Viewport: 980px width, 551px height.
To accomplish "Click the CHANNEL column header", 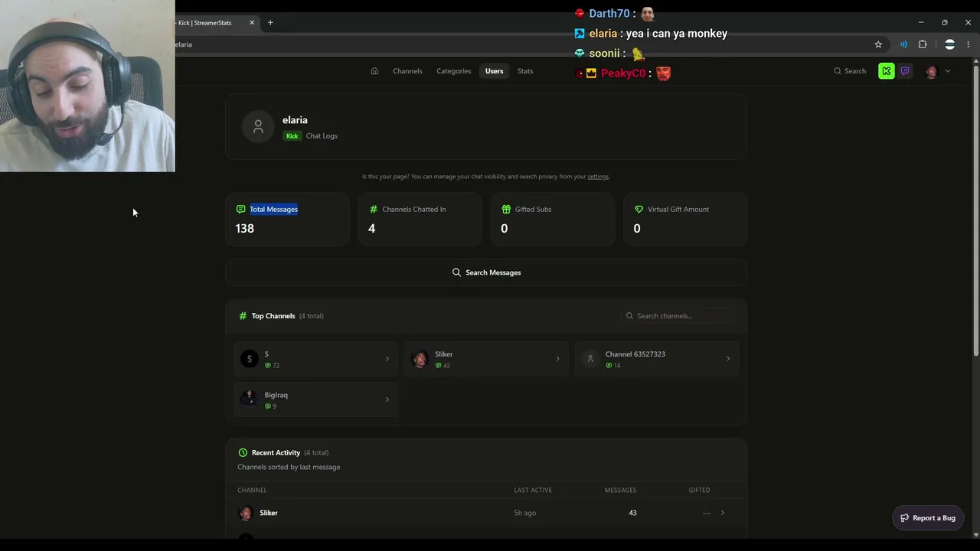I will click(x=252, y=491).
